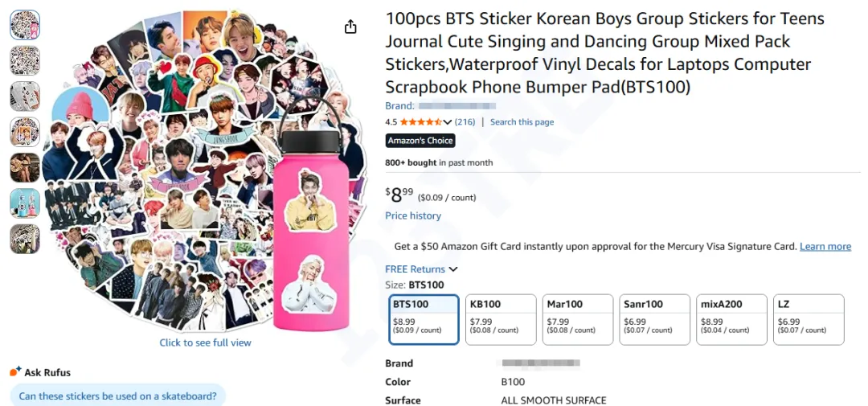Select the fifth product thumbnail

tap(25, 168)
